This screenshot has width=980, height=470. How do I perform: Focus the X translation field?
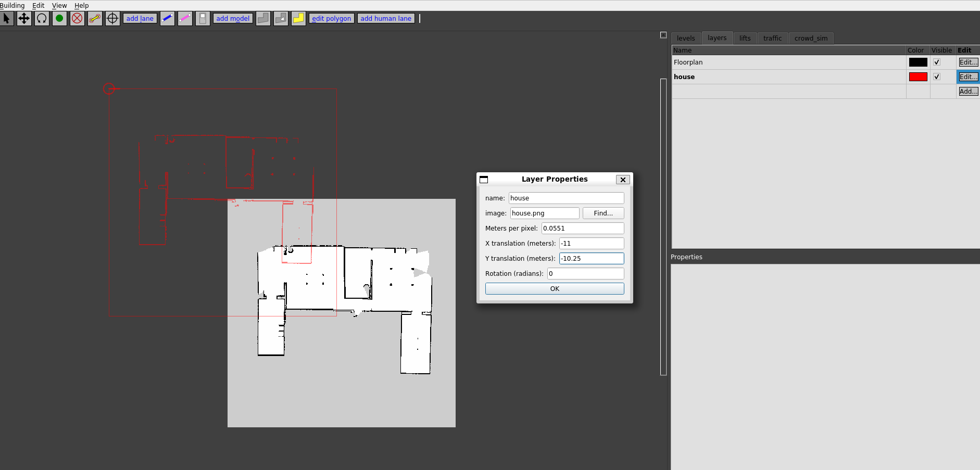(592, 244)
